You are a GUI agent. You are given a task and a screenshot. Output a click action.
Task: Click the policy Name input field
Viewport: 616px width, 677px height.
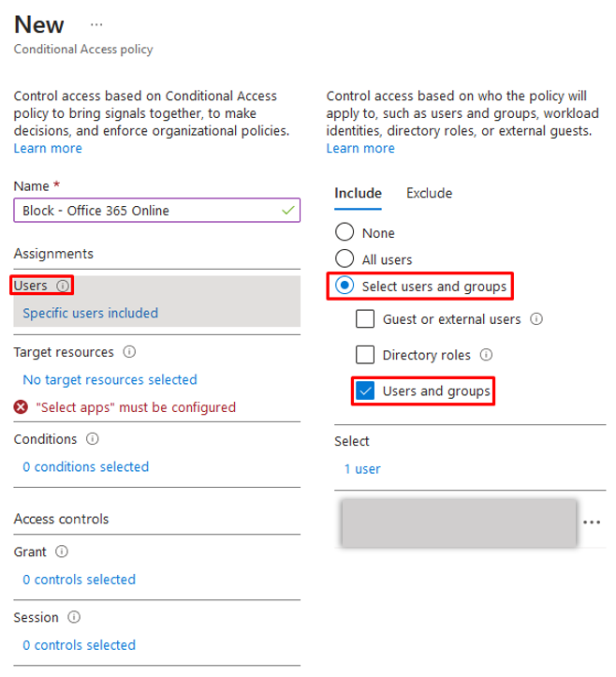pos(156,211)
